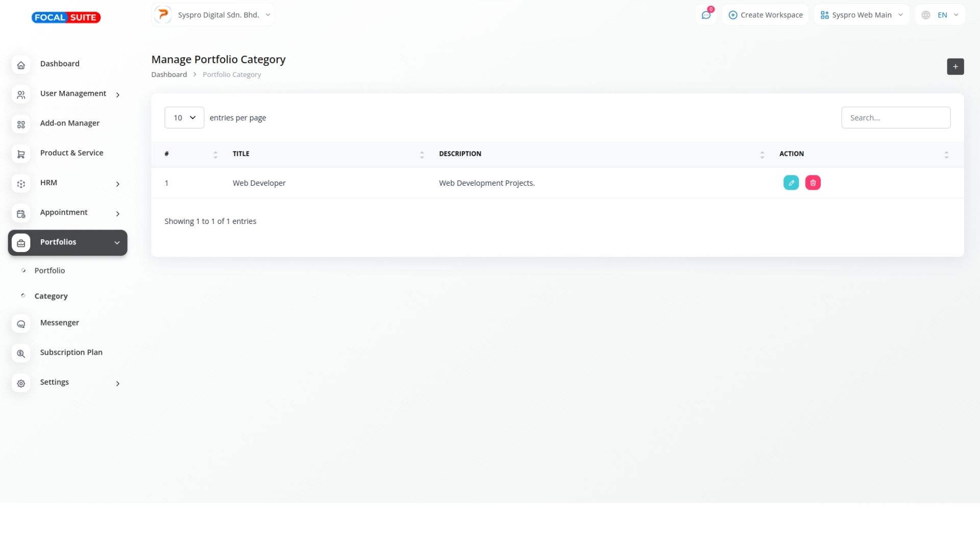Click the Product & Service cart icon
980x551 pixels.
point(21,154)
